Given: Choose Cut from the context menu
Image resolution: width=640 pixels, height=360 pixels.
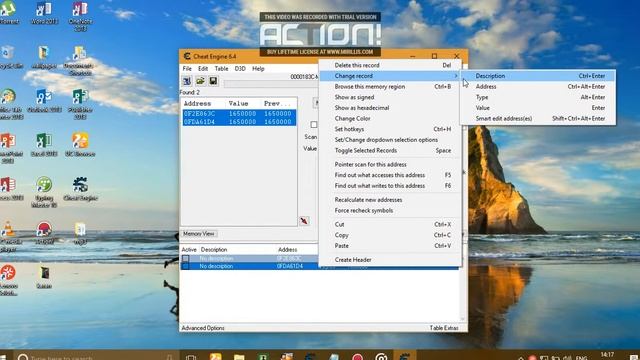Looking at the screenshot, I should point(390,224).
